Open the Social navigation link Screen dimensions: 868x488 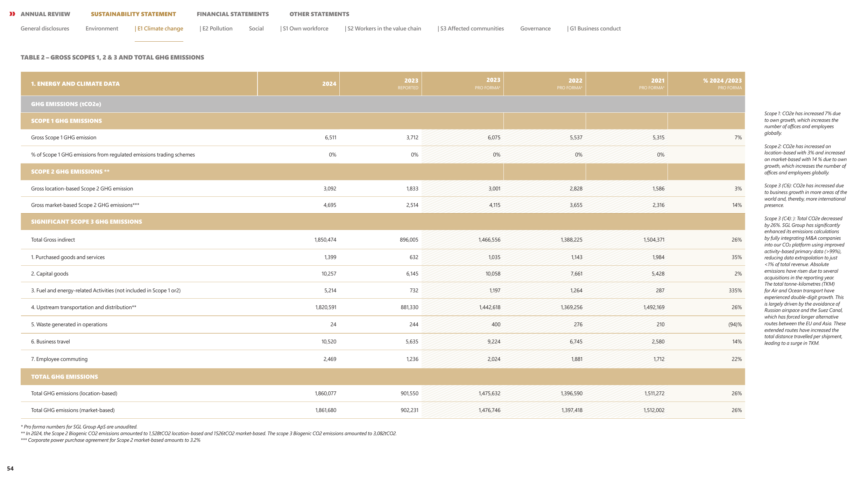pos(256,29)
